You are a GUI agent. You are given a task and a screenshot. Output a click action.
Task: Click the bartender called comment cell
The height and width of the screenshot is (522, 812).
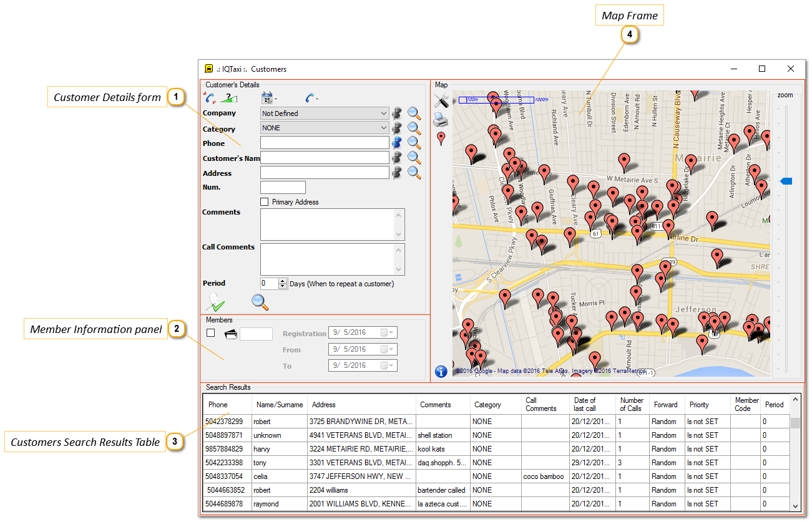pos(443,490)
